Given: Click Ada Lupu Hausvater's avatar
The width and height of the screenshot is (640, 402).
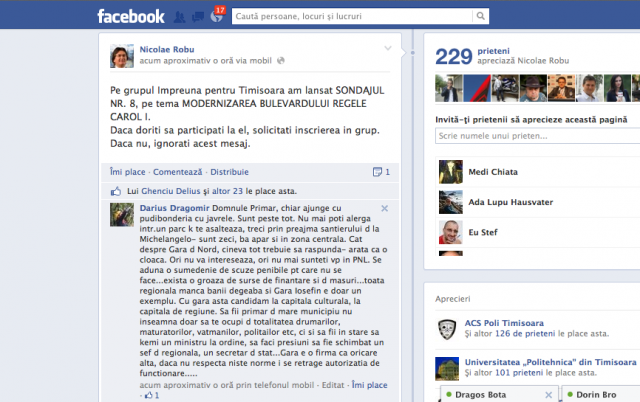Looking at the screenshot, I should [451, 202].
